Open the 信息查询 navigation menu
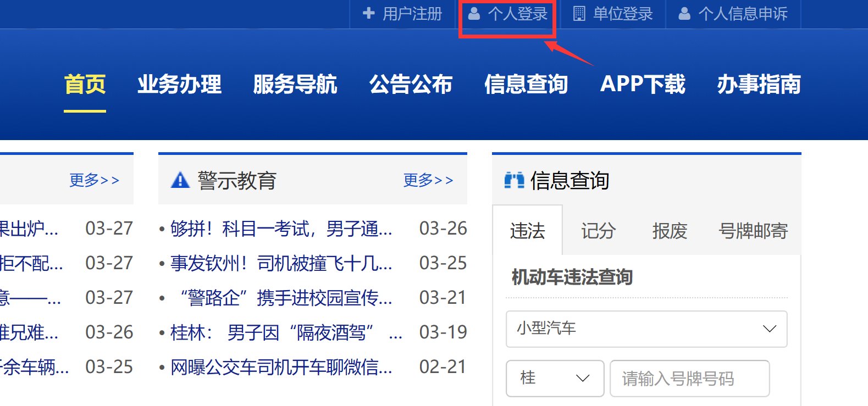868x406 pixels. [x=526, y=85]
